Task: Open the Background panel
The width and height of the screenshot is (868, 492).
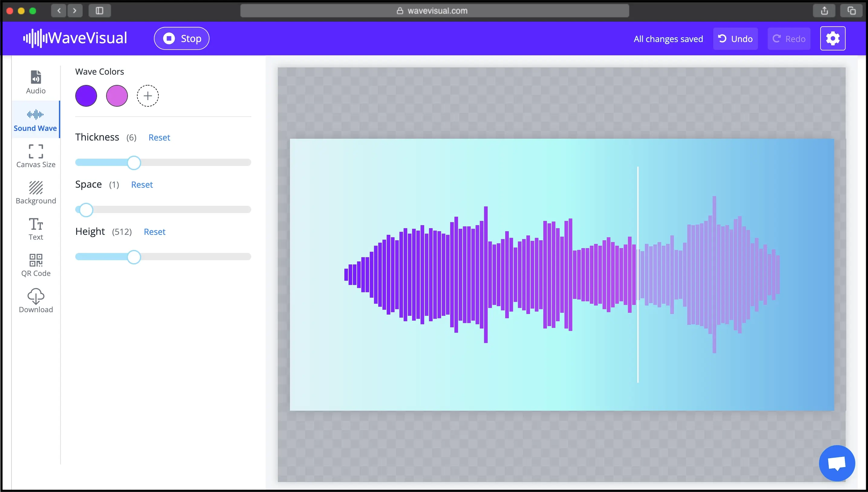Action: [x=35, y=193]
